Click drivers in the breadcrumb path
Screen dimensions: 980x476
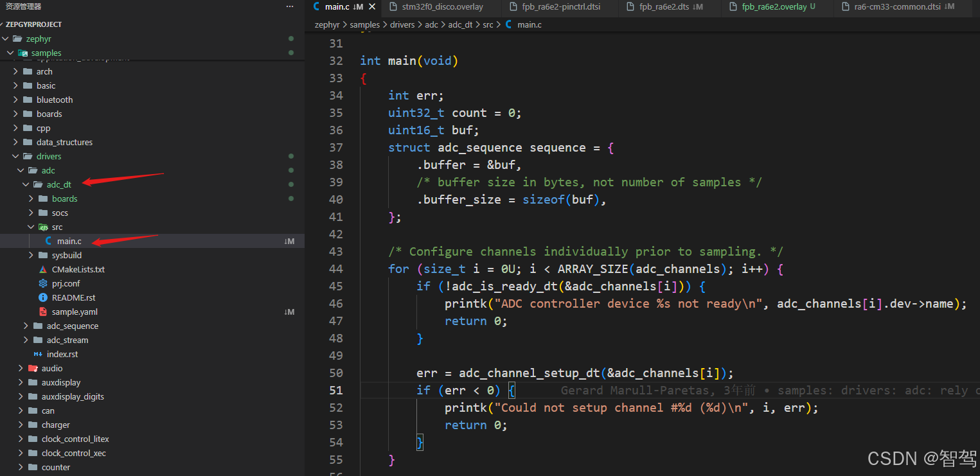402,25
